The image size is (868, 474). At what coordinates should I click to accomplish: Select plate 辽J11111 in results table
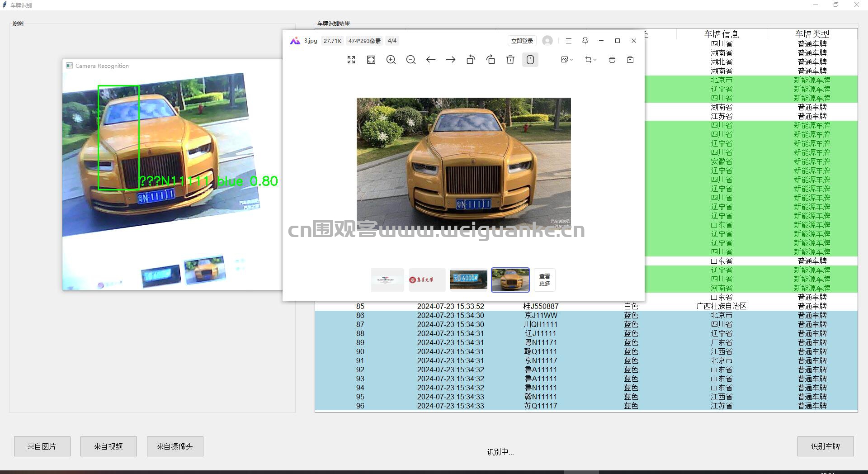(x=541, y=333)
